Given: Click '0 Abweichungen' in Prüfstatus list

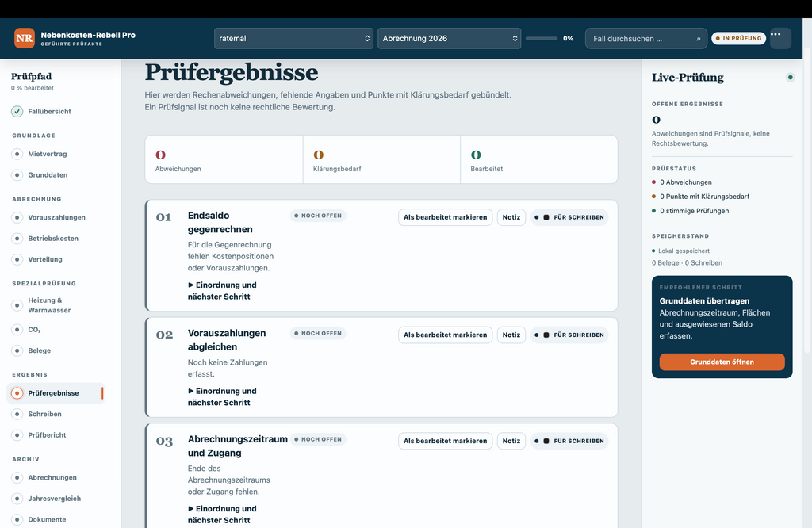Looking at the screenshot, I should click(x=682, y=182).
